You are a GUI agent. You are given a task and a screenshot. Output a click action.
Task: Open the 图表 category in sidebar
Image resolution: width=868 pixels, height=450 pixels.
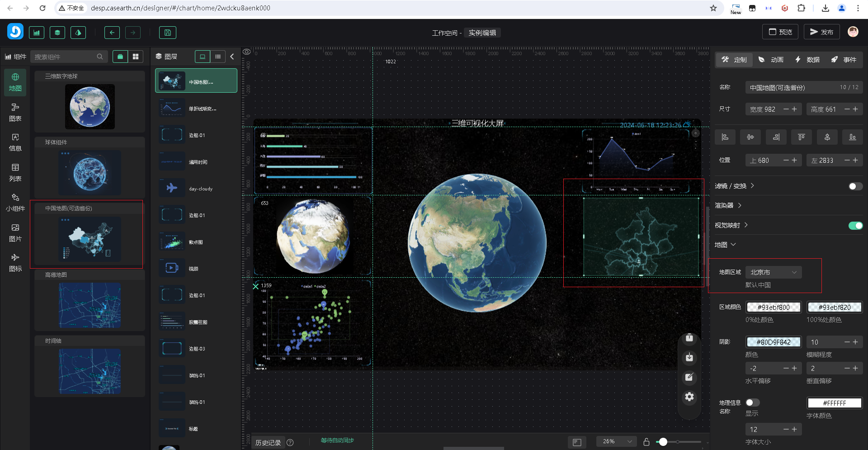coord(15,113)
